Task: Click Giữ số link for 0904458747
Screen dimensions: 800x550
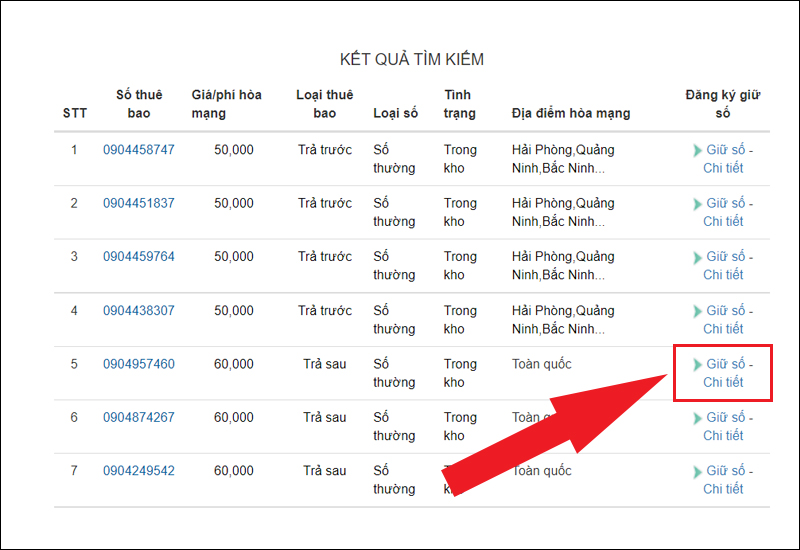Action: click(x=726, y=150)
